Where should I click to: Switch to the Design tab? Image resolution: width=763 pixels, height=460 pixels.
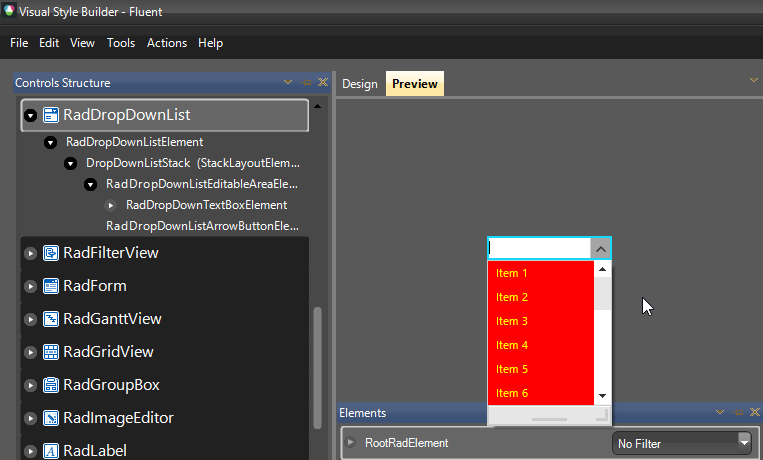click(x=360, y=84)
